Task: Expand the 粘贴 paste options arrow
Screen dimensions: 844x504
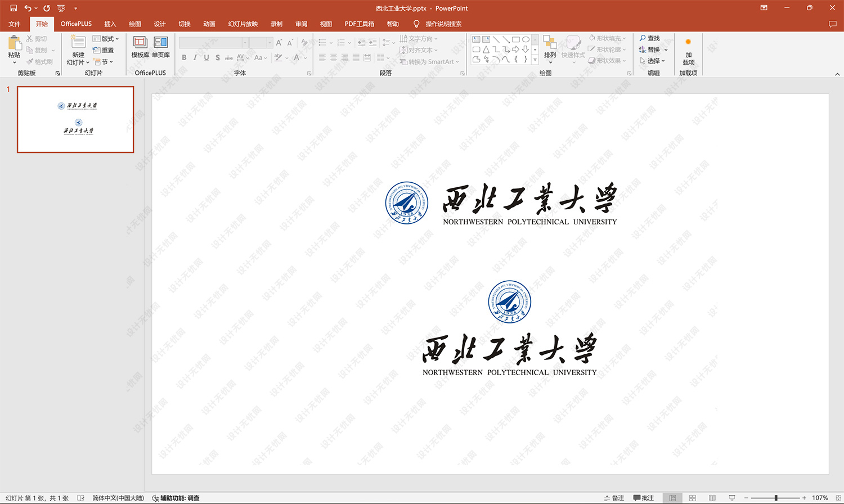Action: [x=14, y=62]
